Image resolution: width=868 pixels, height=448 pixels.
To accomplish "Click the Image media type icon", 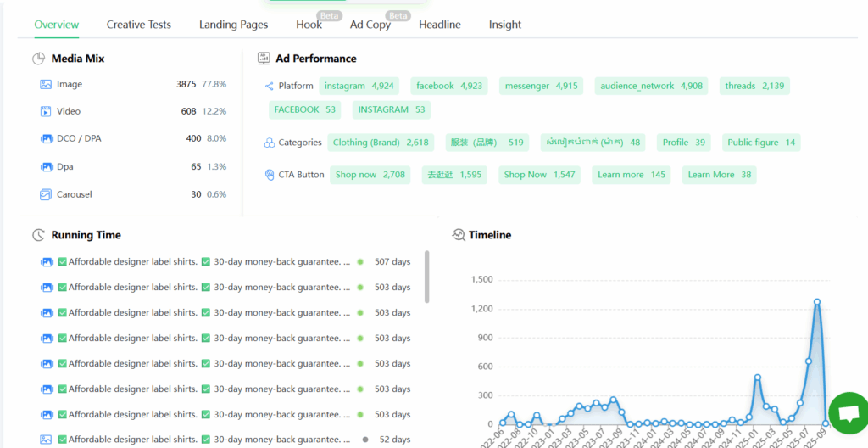I will click(x=46, y=84).
